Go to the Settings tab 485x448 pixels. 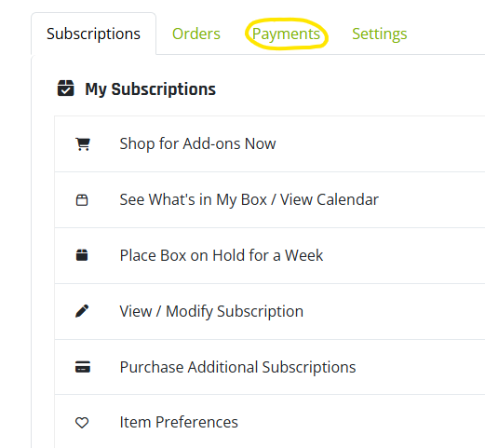380,34
